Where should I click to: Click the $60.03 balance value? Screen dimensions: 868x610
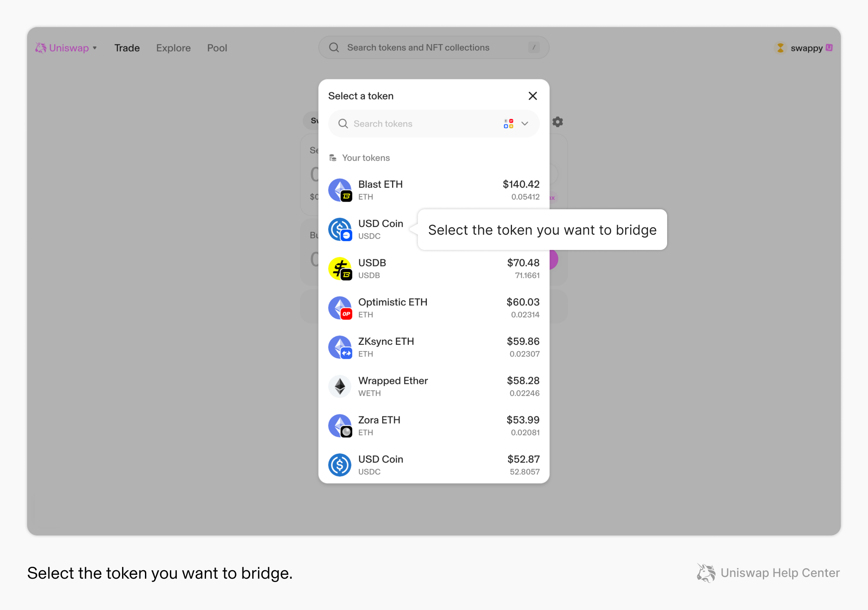(x=523, y=302)
